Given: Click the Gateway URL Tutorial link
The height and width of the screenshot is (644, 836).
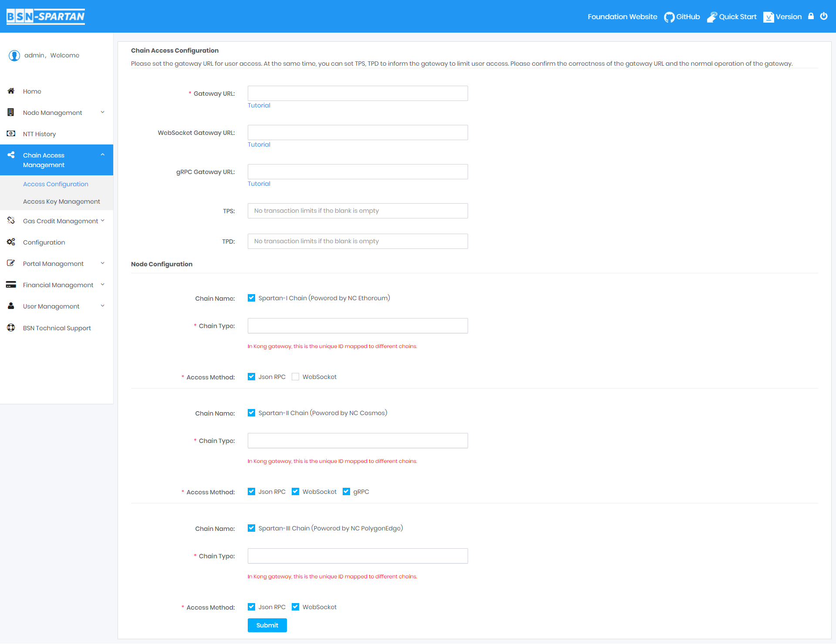Looking at the screenshot, I should (x=259, y=106).
